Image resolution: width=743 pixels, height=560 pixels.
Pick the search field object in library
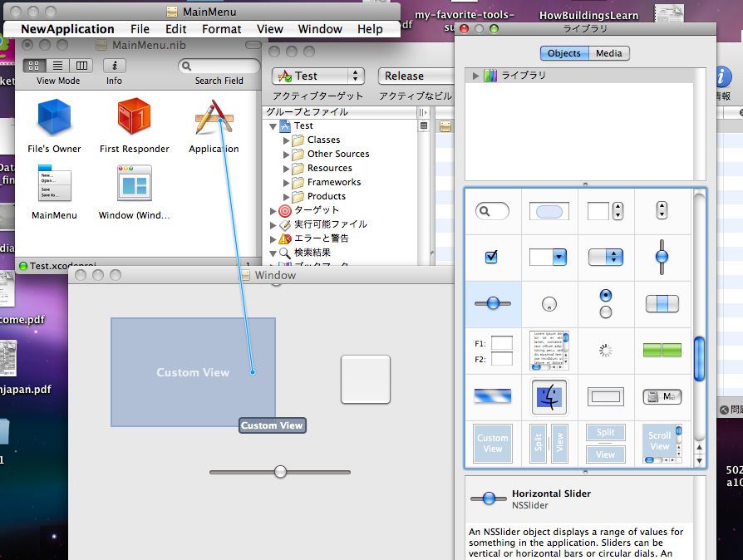pyautogui.click(x=492, y=211)
